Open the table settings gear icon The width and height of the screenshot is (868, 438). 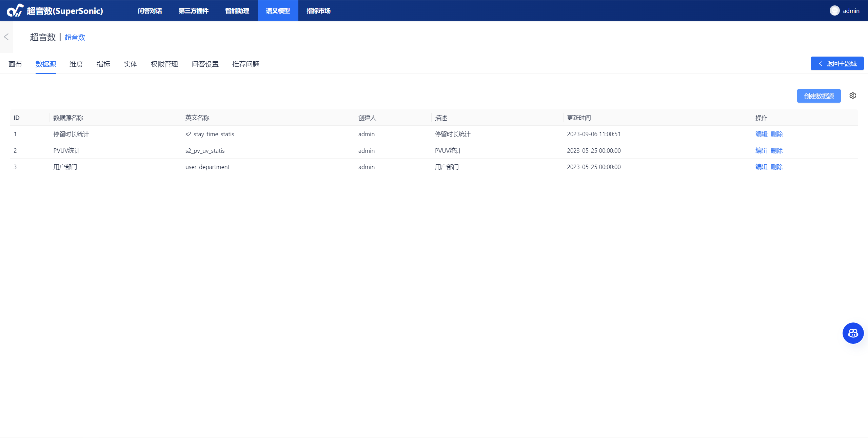852,96
